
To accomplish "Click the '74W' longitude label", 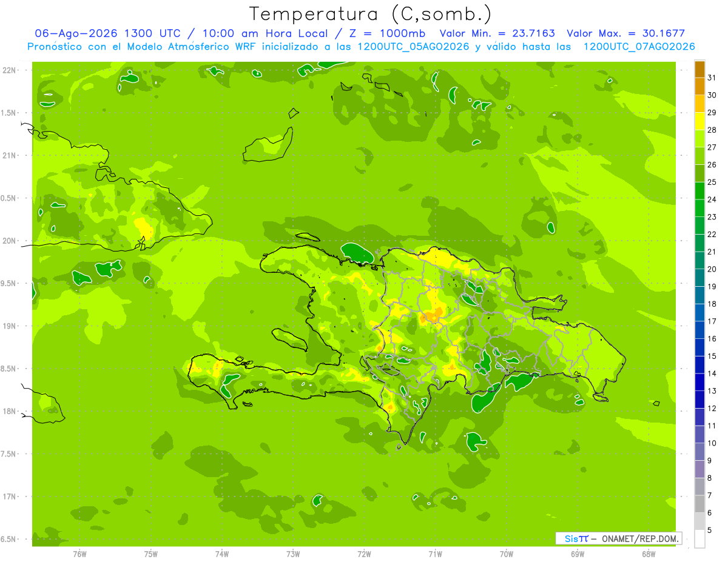I will click(x=221, y=554).
